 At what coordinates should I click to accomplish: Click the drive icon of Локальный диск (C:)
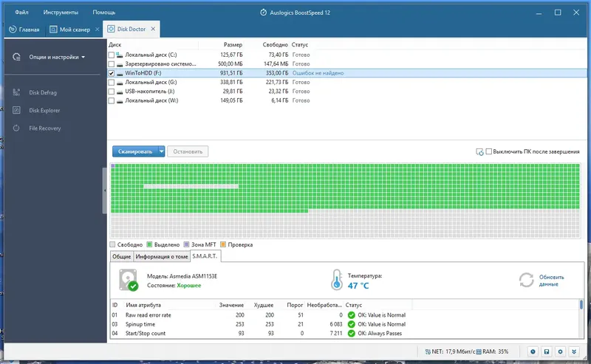120,55
